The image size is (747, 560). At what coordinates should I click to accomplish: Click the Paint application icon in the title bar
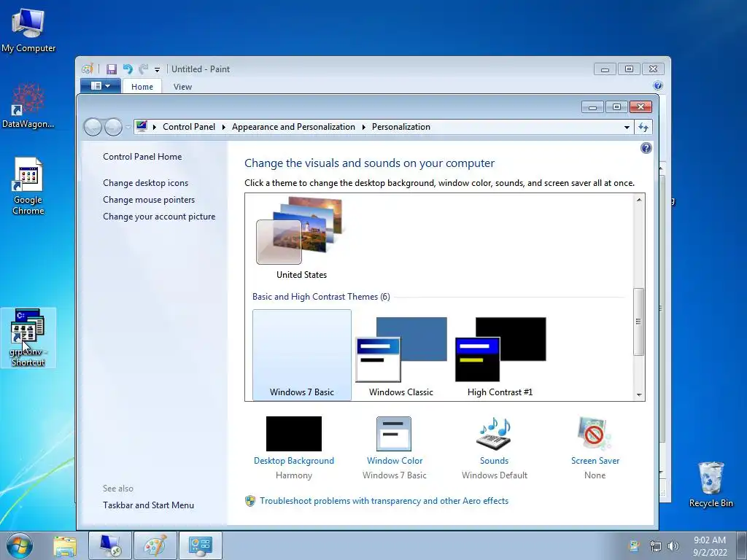tap(88, 69)
